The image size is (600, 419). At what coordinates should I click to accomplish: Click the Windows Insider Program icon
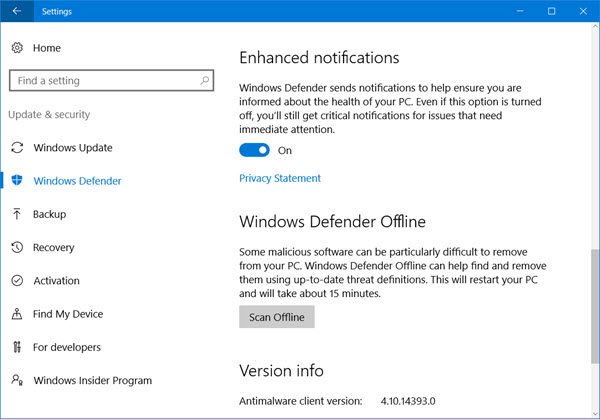tap(17, 380)
